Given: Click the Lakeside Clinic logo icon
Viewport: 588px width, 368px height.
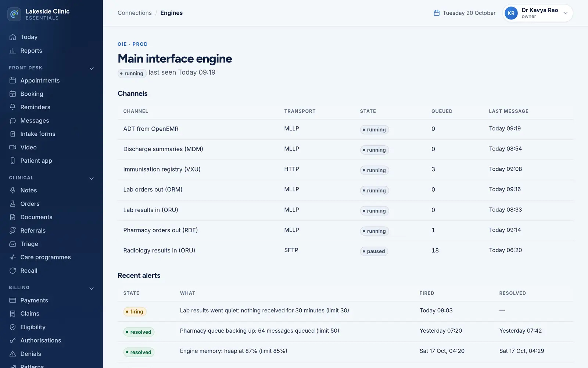Looking at the screenshot, I should click(x=14, y=14).
